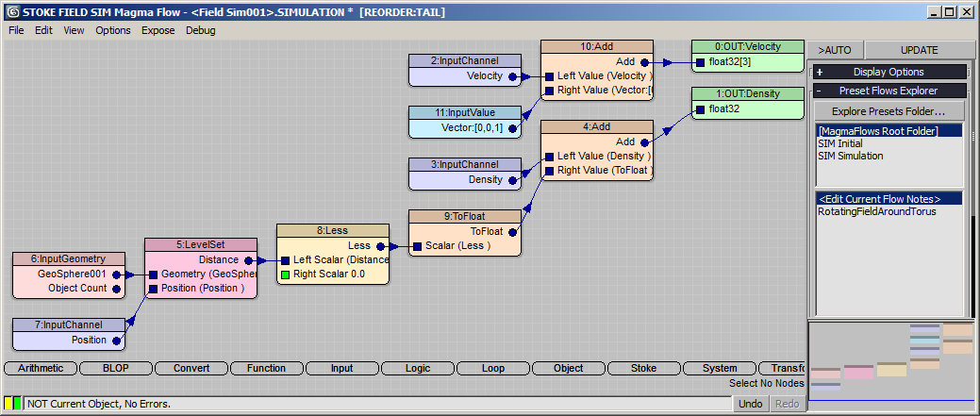This screenshot has height=416, width=980.
Task: Open the Stoke node category
Action: (644, 369)
